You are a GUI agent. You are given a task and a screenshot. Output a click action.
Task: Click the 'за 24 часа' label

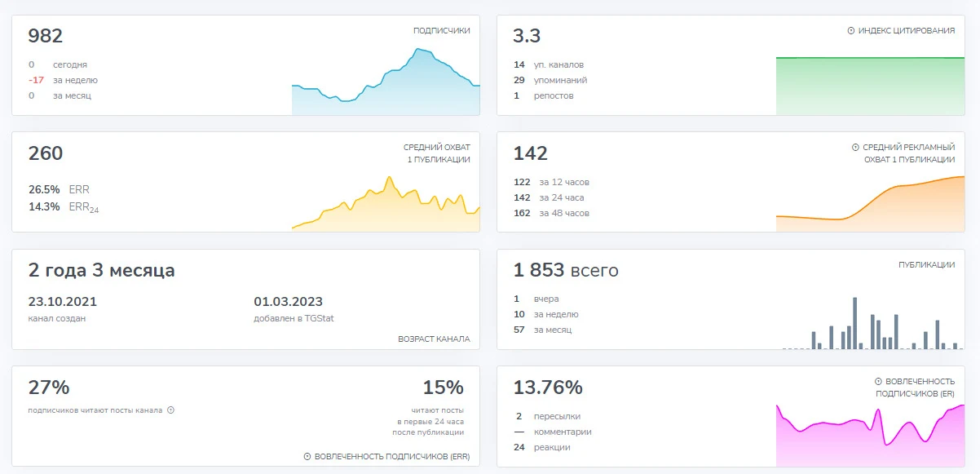pos(561,197)
